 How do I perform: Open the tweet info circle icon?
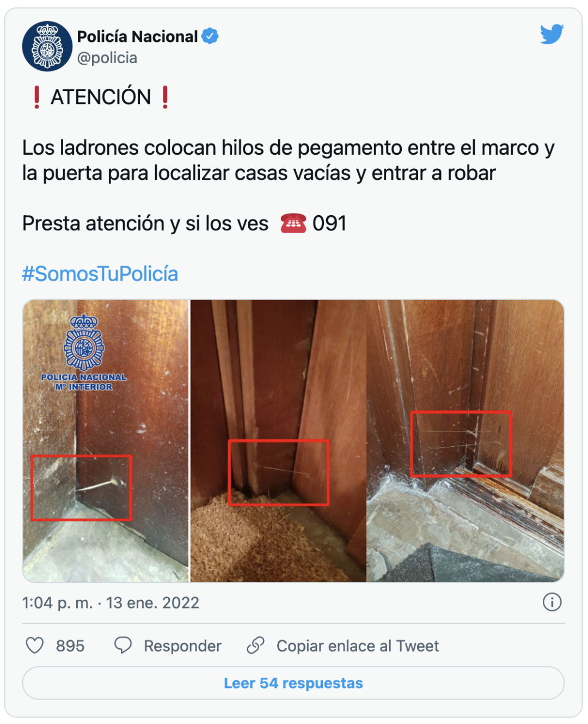tap(552, 602)
